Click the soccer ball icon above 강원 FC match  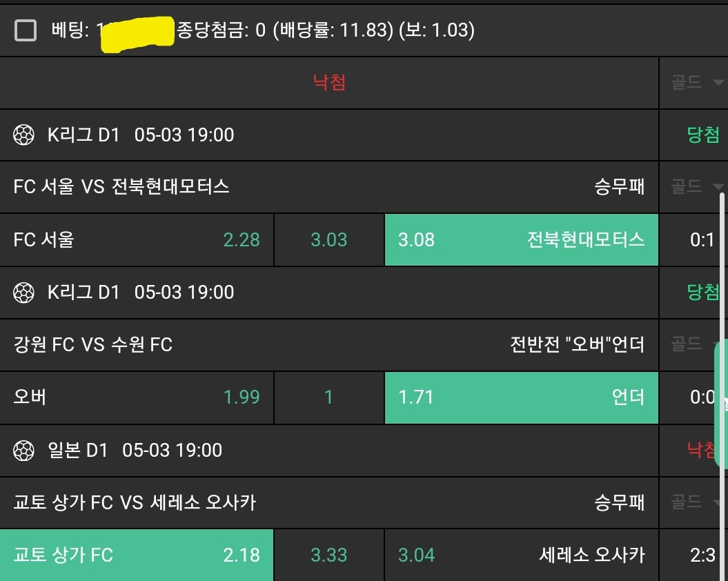24,293
